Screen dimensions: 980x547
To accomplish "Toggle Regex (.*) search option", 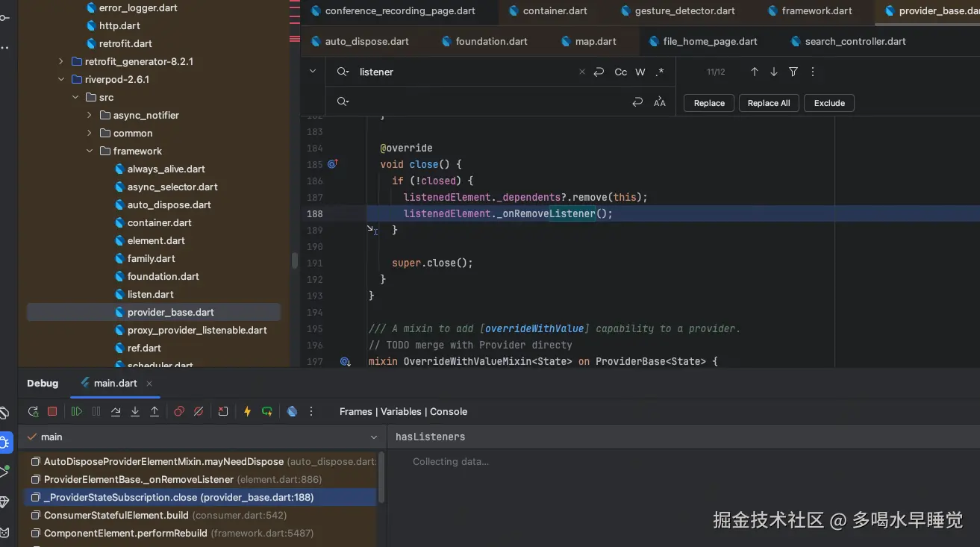I will click(x=659, y=72).
